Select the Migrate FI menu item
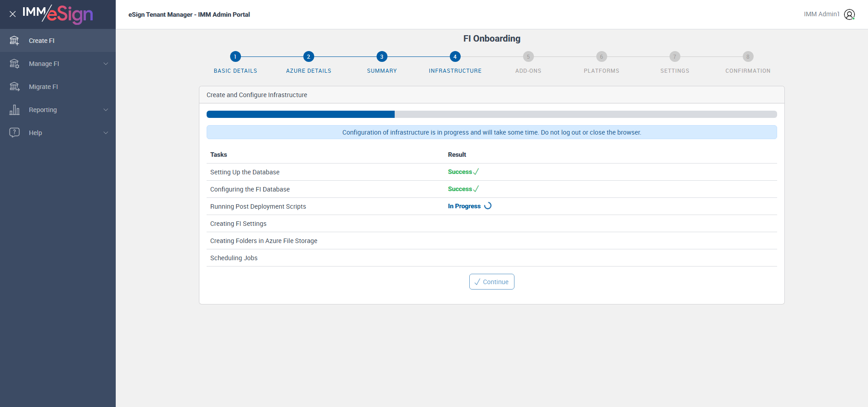 click(58, 87)
